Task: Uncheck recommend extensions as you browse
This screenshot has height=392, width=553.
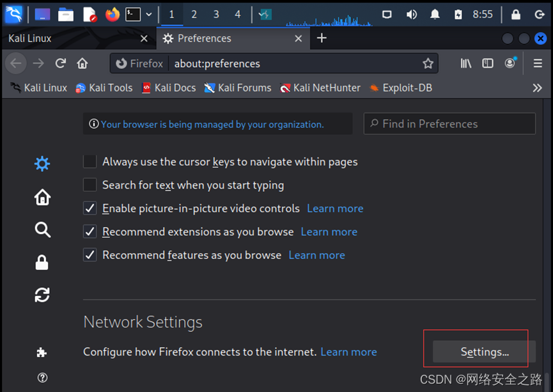Action: pyautogui.click(x=90, y=232)
